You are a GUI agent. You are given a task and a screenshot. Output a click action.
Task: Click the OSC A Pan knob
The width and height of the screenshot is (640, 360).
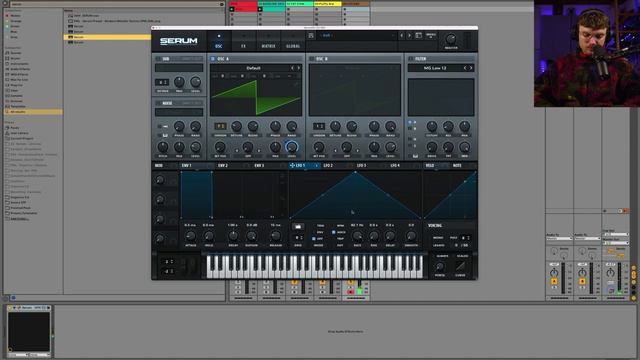click(x=275, y=147)
